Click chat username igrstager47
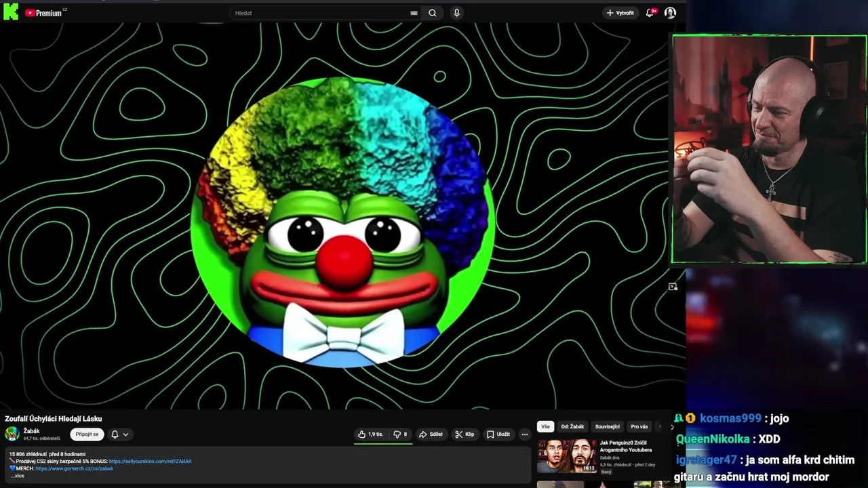Viewport: 868px width, 488px height. (x=707, y=460)
